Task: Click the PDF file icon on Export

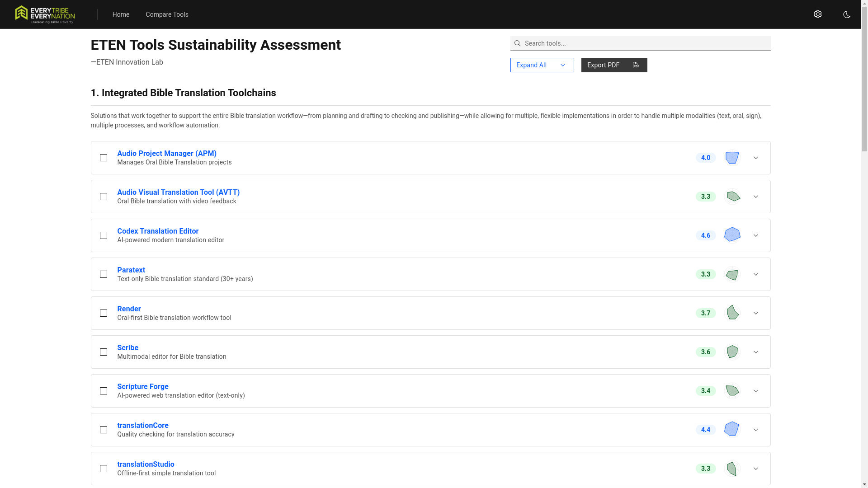Action: (x=636, y=65)
